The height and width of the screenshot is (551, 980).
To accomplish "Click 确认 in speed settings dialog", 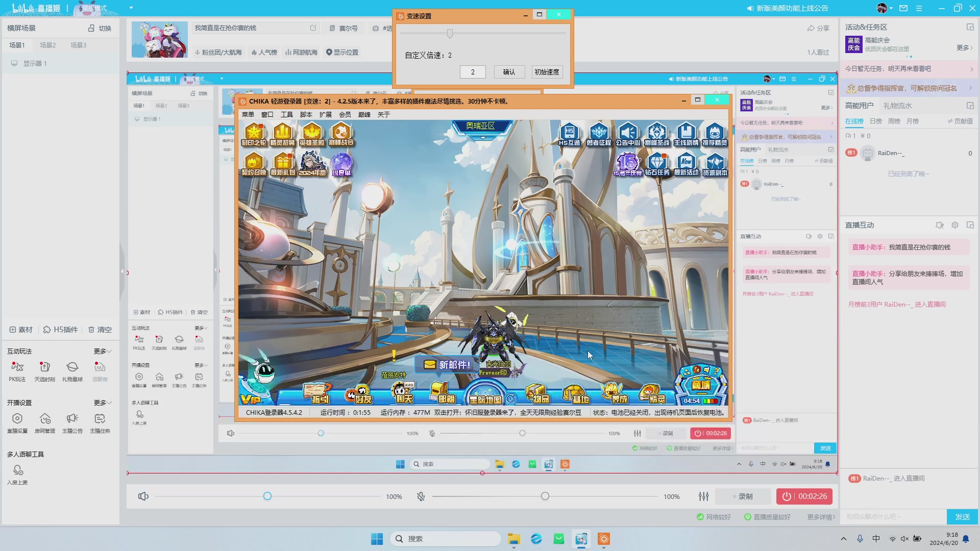I will tap(509, 72).
